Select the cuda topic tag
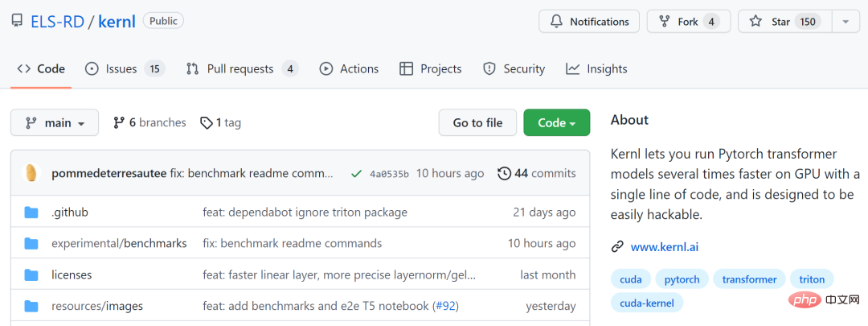Viewport: 868px width, 326px height. pyautogui.click(x=631, y=279)
